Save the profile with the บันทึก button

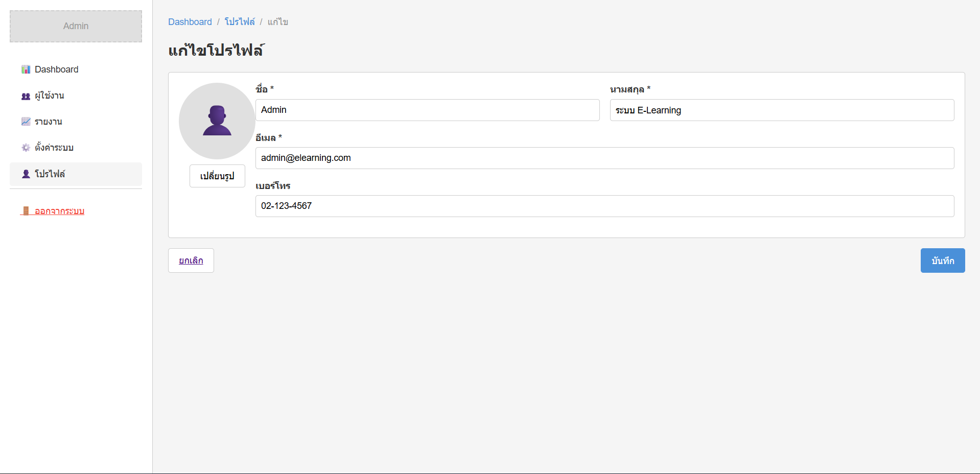coord(942,260)
